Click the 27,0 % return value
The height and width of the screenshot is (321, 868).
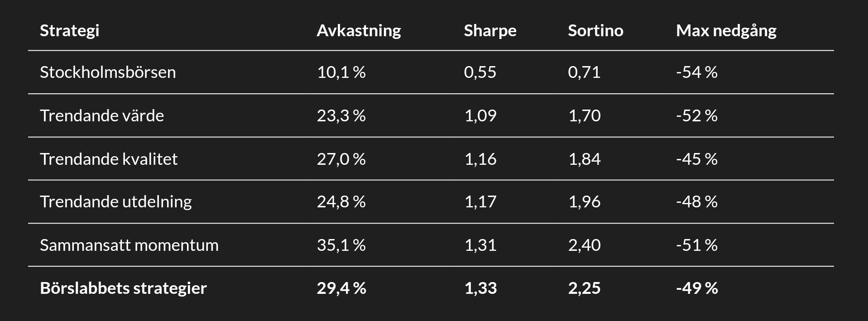pos(341,159)
